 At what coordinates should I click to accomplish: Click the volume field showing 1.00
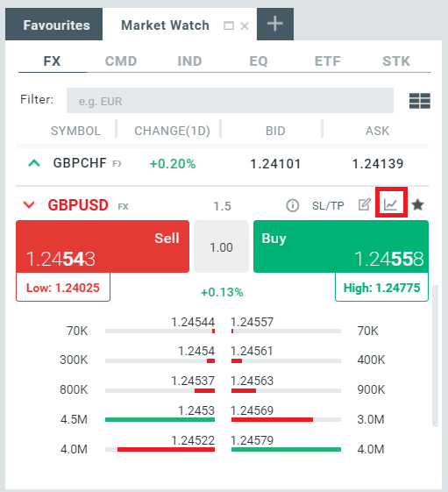(221, 246)
